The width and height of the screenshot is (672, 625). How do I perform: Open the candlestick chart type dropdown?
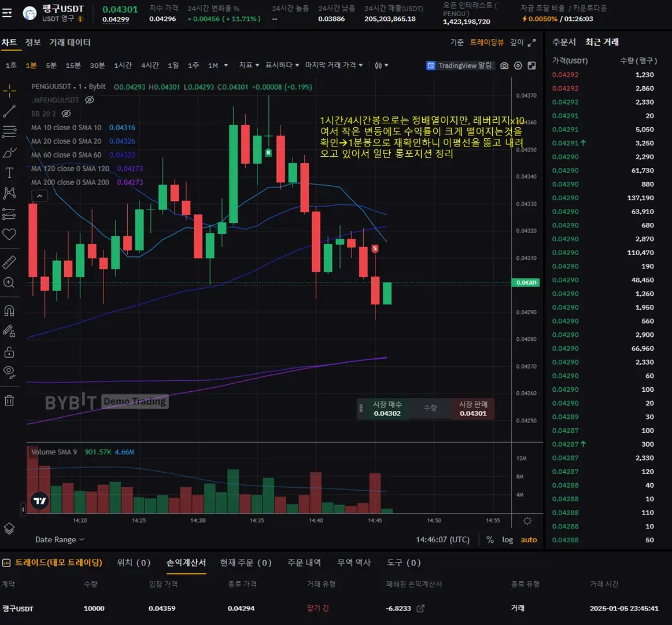381,65
